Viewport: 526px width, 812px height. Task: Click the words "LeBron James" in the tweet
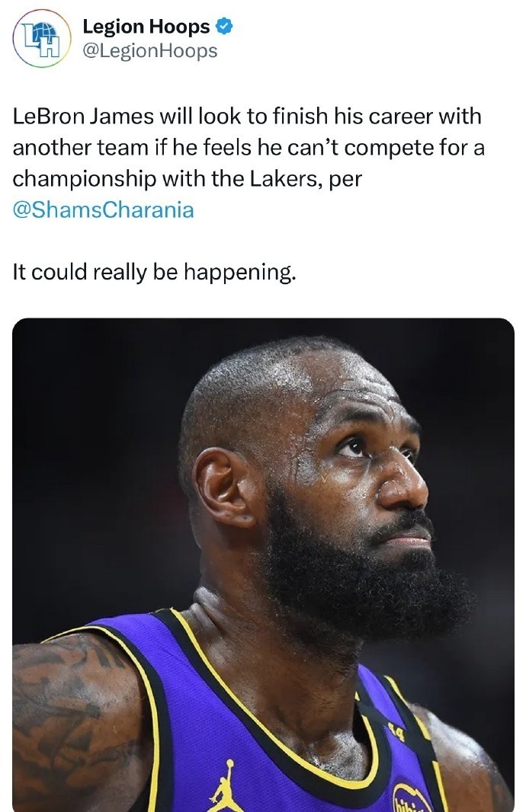click(x=83, y=116)
